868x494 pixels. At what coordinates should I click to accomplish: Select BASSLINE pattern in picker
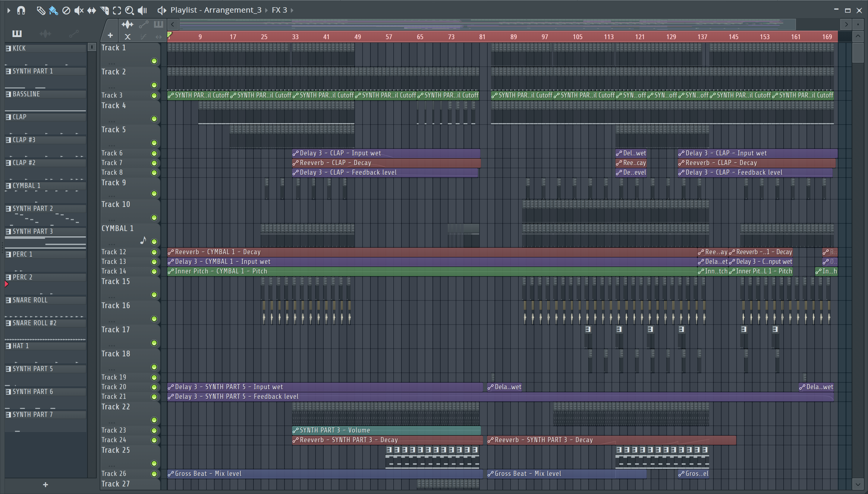(x=45, y=94)
